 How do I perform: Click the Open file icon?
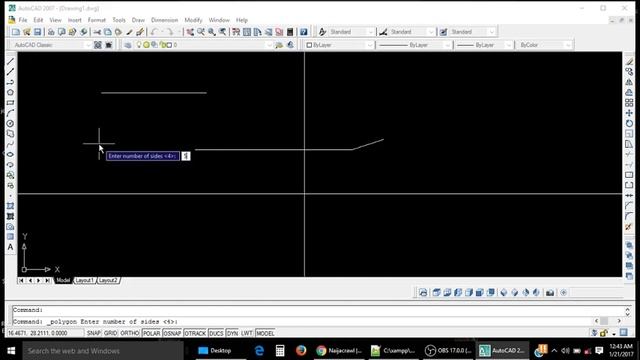(27, 32)
